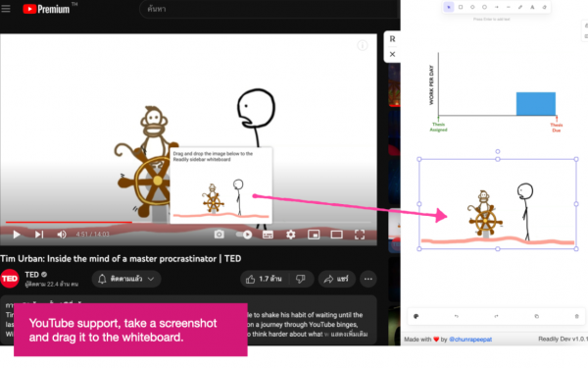Skip to the next video
The image size is (588, 368).
pyautogui.click(x=39, y=235)
